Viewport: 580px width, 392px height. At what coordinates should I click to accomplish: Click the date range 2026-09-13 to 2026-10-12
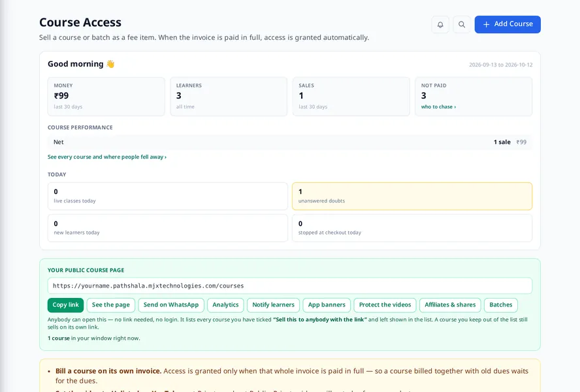point(501,65)
